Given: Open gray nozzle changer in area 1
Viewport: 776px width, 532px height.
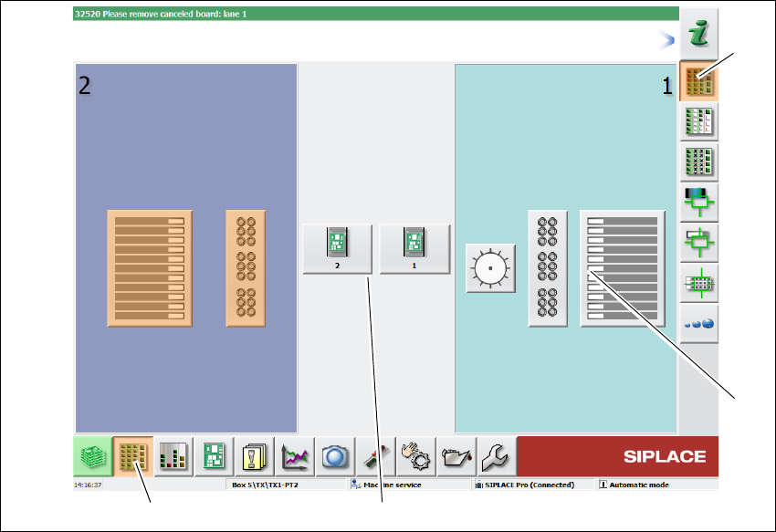Looking at the screenshot, I should [x=548, y=268].
